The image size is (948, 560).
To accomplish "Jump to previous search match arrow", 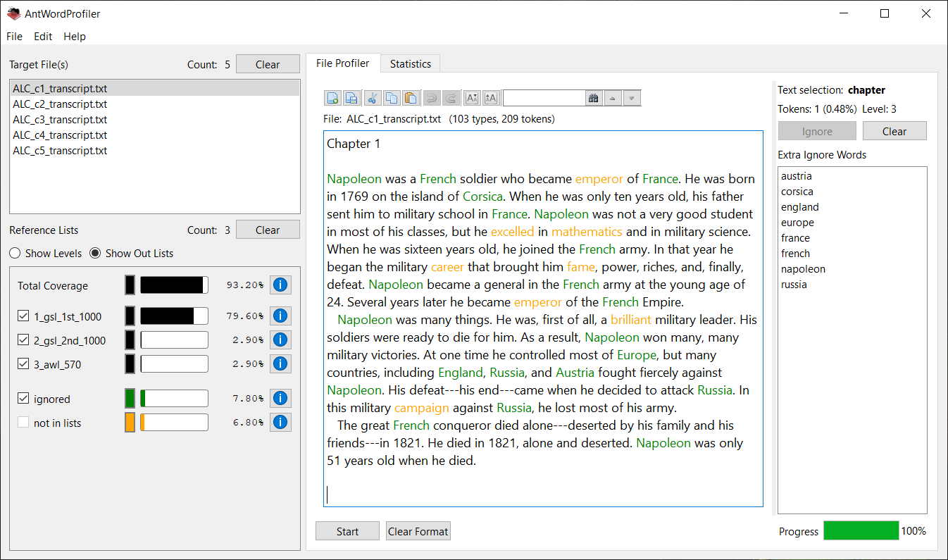I will [613, 99].
